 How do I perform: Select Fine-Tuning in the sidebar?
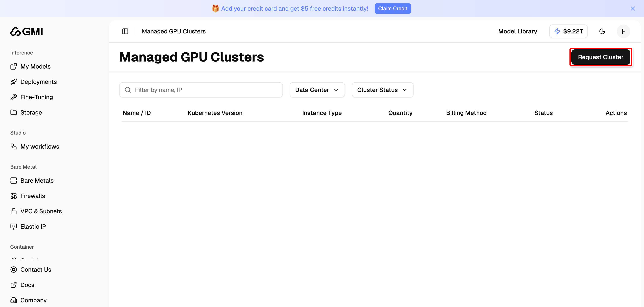point(36,97)
